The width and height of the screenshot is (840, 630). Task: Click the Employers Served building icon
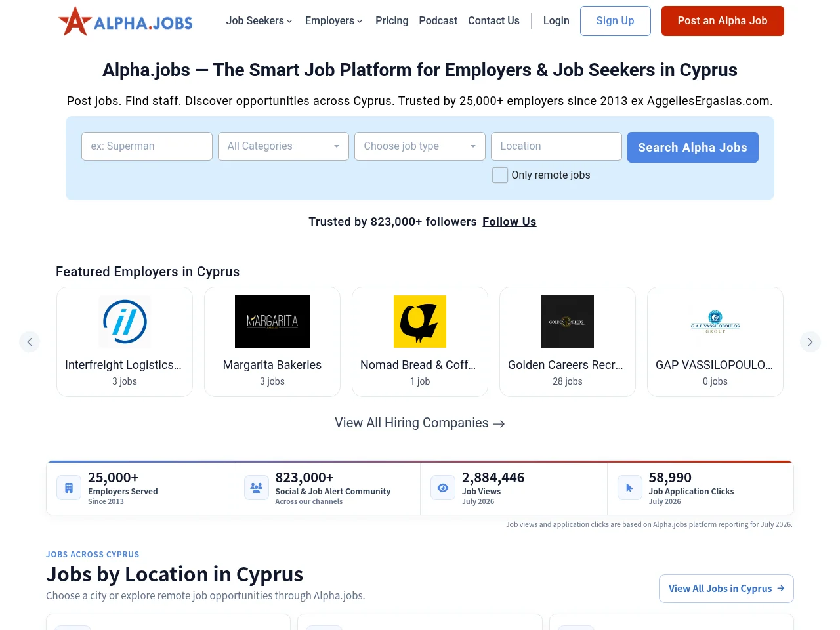(69, 488)
